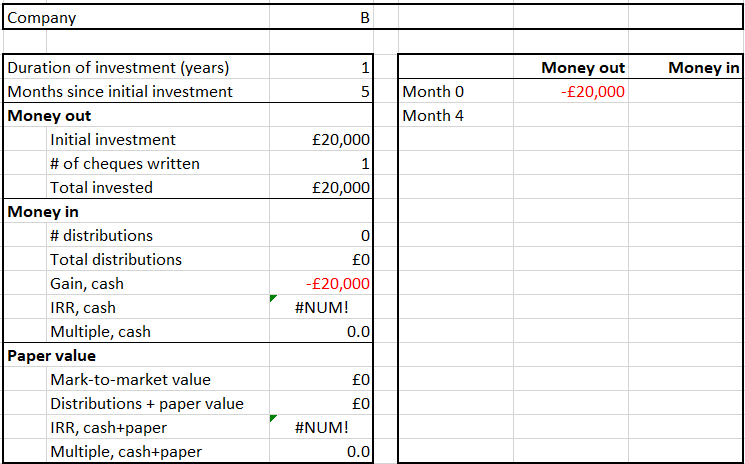Screen dimensions: 745x464
Task: Select the Multiple, cash value cell
Action: [321, 332]
